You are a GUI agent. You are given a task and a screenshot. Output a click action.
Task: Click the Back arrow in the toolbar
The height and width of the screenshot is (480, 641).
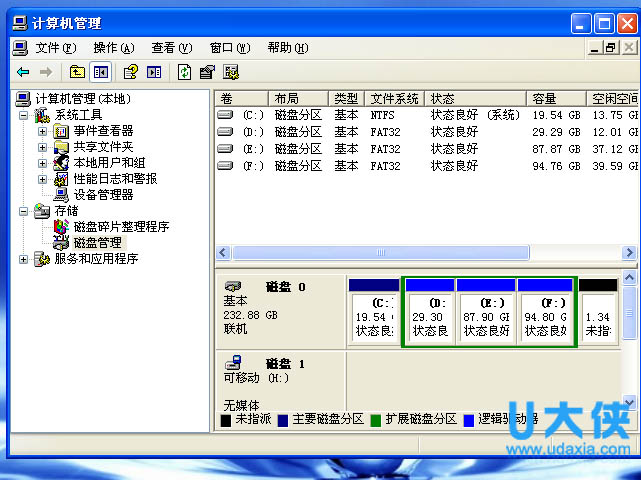click(23, 72)
